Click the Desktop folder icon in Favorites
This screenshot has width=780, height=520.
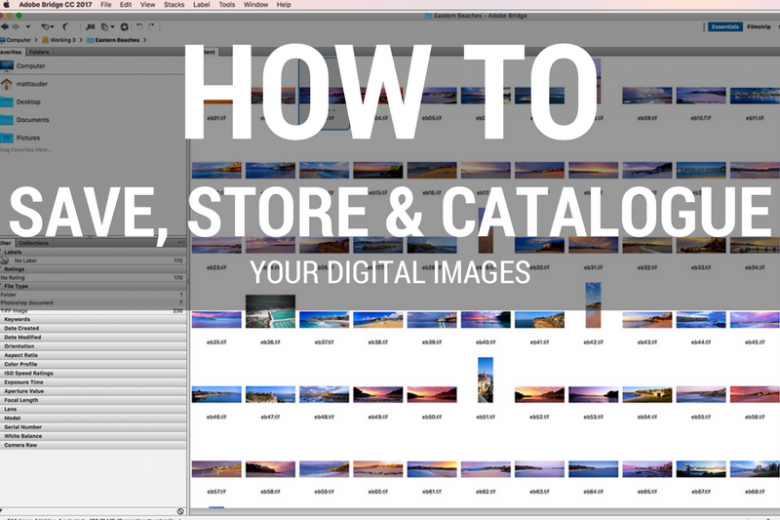(6, 102)
